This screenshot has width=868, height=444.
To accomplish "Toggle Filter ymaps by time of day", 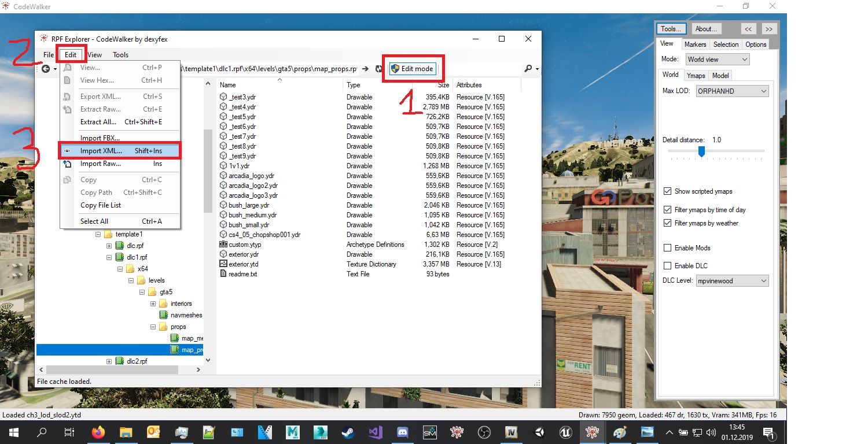I will (667, 210).
